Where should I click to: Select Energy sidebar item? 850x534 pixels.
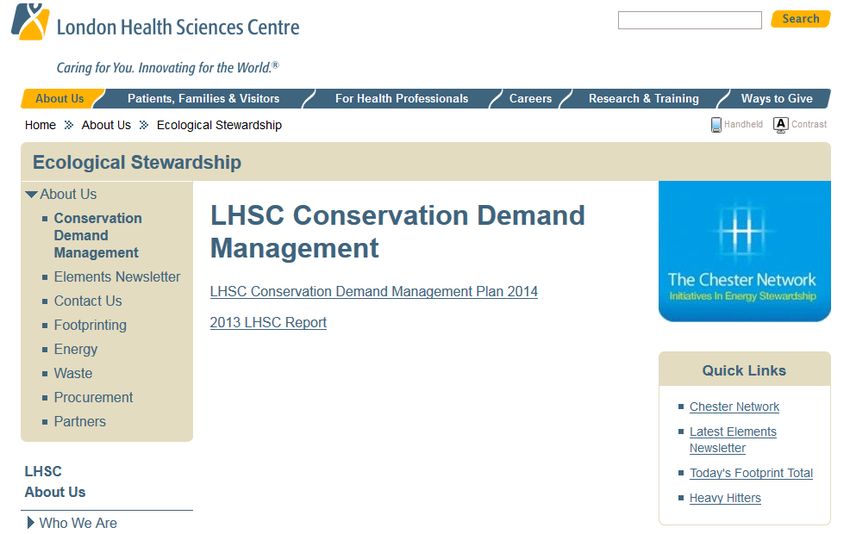coord(76,349)
